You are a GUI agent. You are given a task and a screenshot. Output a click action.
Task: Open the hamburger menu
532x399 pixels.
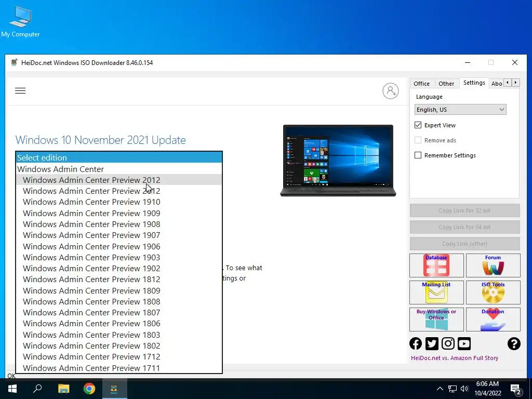click(x=20, y=90)
